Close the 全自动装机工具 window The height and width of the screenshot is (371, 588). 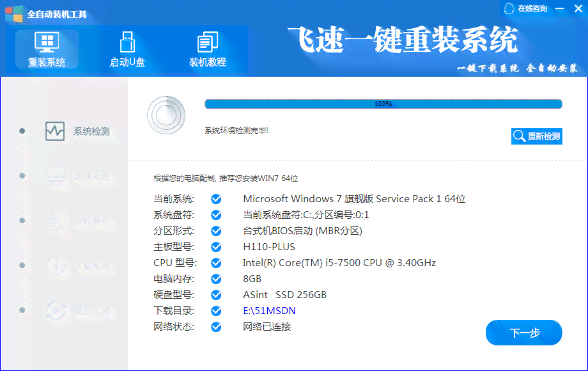click(x=578, y=8)
